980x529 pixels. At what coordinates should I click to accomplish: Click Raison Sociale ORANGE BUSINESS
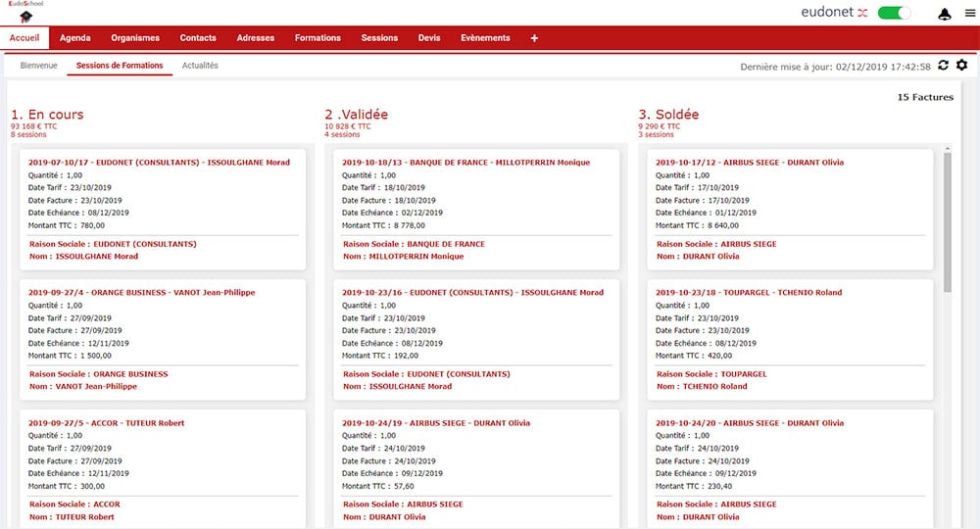[x=99, y=374]
